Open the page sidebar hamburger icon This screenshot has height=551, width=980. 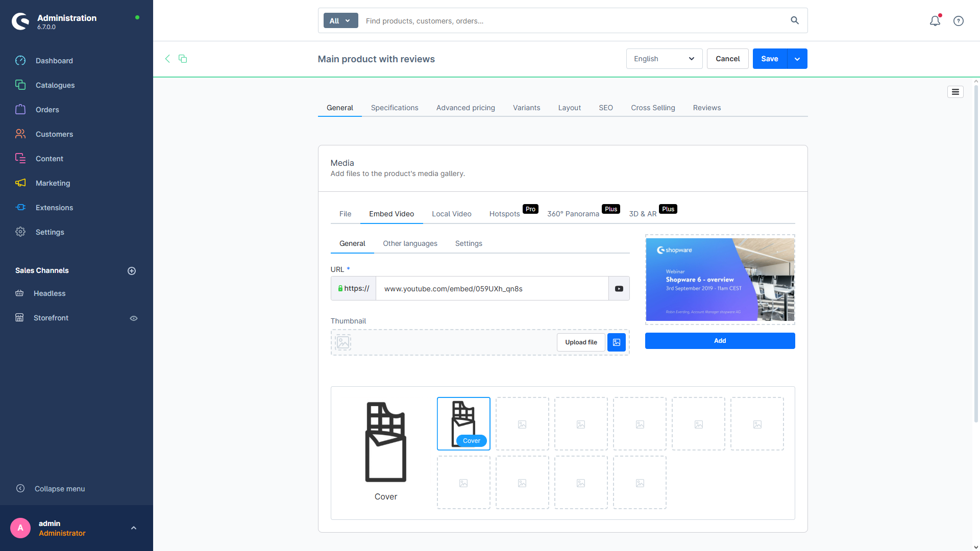(955, 92)
